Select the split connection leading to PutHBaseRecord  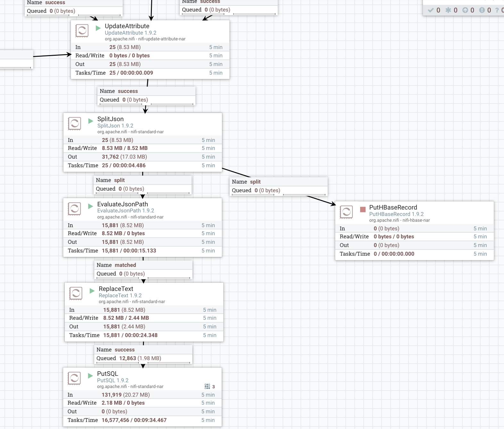coord(279,186)
